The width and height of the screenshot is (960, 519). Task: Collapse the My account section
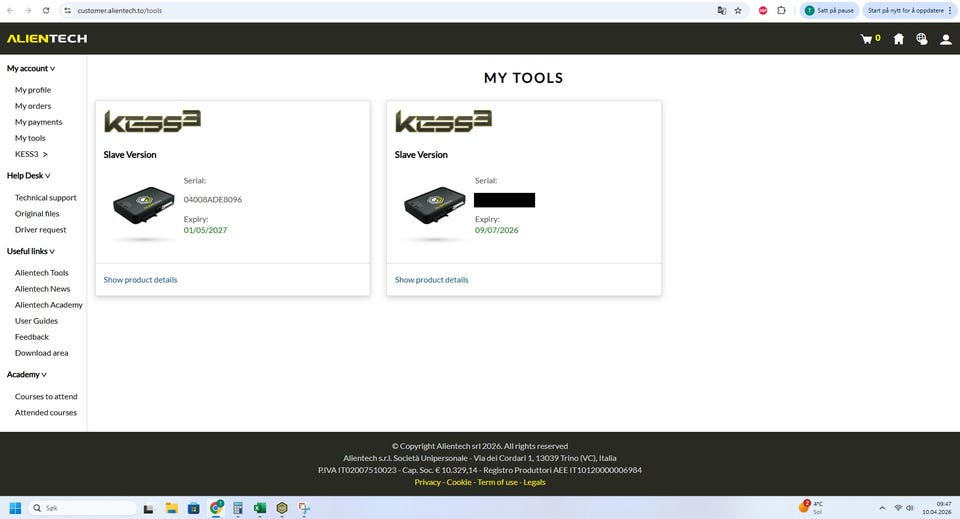coord(31,69)
